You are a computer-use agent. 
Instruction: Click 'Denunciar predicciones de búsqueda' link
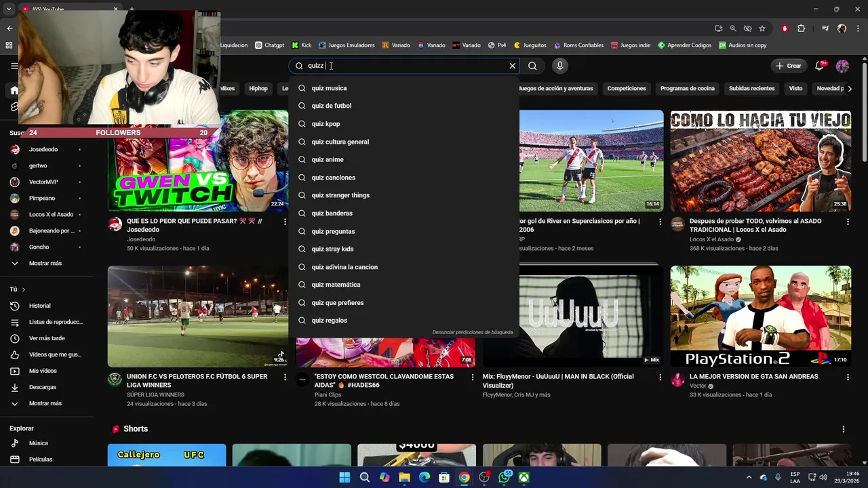tap(473, 332)
